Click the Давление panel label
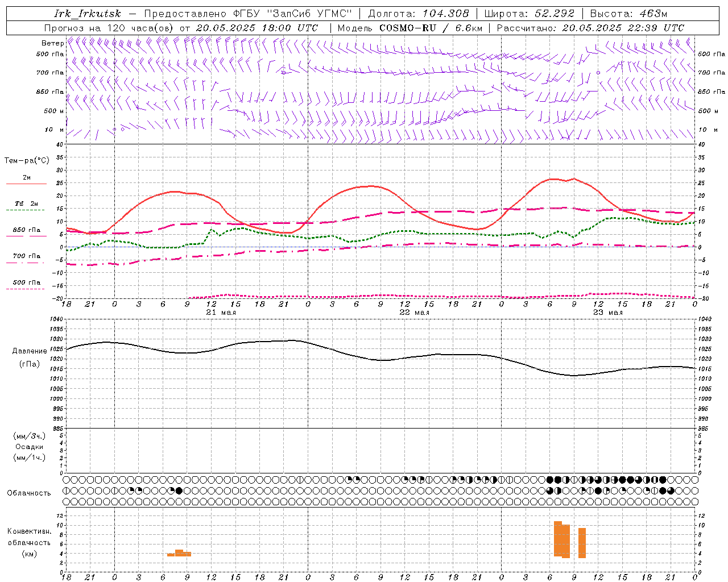 click(30, 351)
